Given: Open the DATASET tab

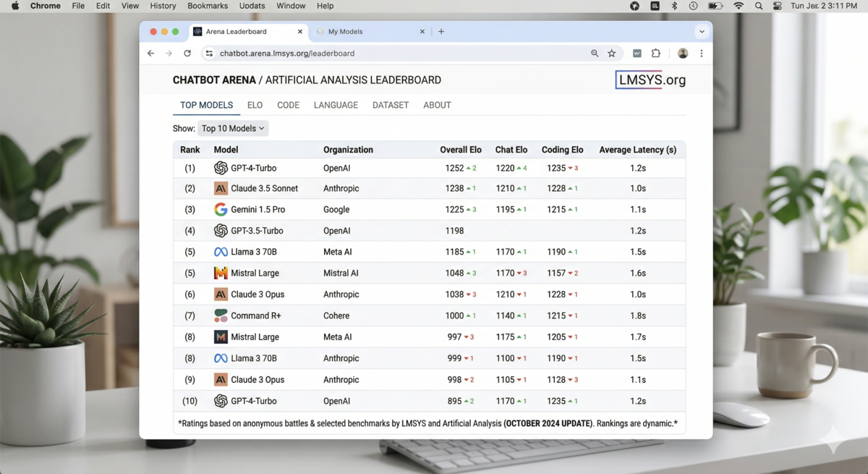Looking at the screenshot, I should pos(391,106).
